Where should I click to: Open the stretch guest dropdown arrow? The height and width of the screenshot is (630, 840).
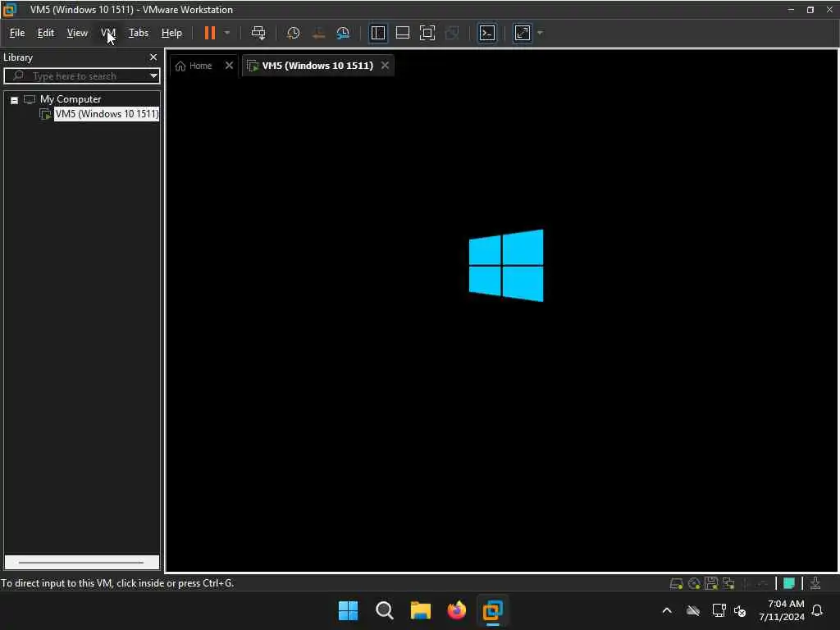coord(540,33)
